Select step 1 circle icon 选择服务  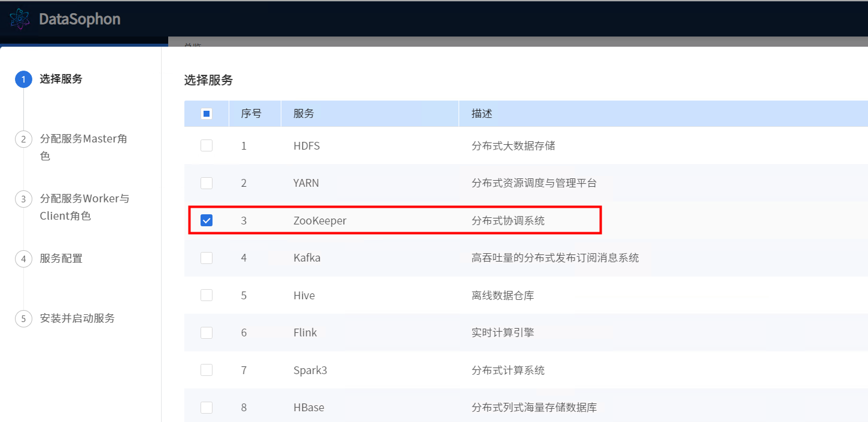click(23, 79)
